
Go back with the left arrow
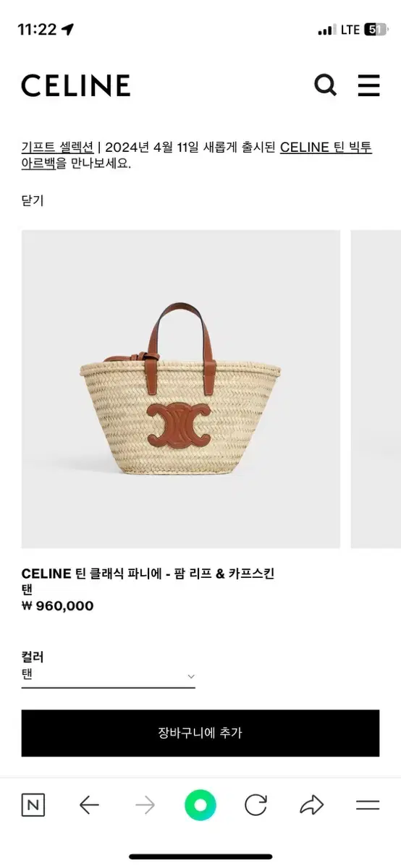click(89, 805)
